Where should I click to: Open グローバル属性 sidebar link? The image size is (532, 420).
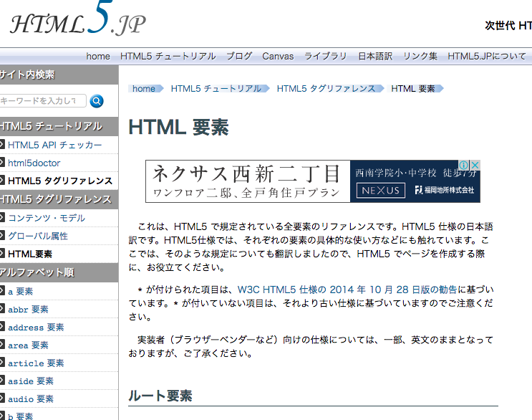[x=38, y=236]
